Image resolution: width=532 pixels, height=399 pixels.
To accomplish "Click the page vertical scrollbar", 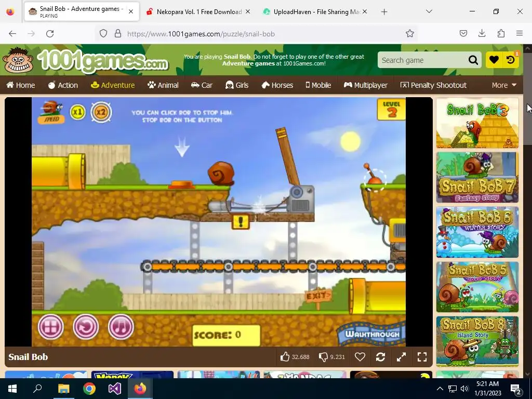I will click(528, 98).
